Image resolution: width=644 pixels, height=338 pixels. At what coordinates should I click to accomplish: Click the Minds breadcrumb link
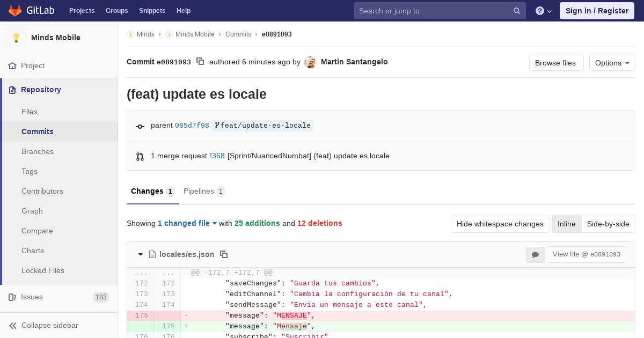pos(145,34)
